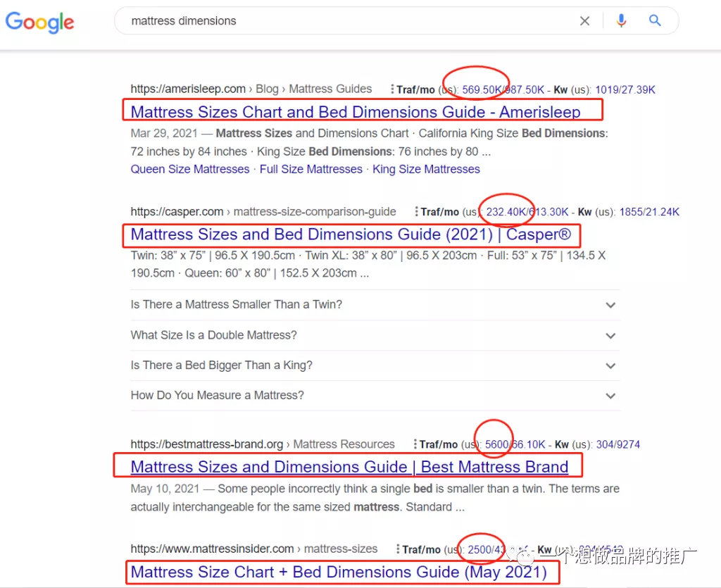Viewport: 721px width, 588px height.
Task: Click Casper traffic value 232.40K/613.30K
Action: [x=527, y=212]
